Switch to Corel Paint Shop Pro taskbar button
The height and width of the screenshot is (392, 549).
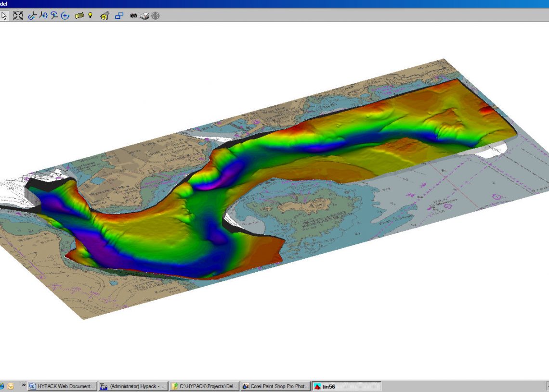point(275,386)
